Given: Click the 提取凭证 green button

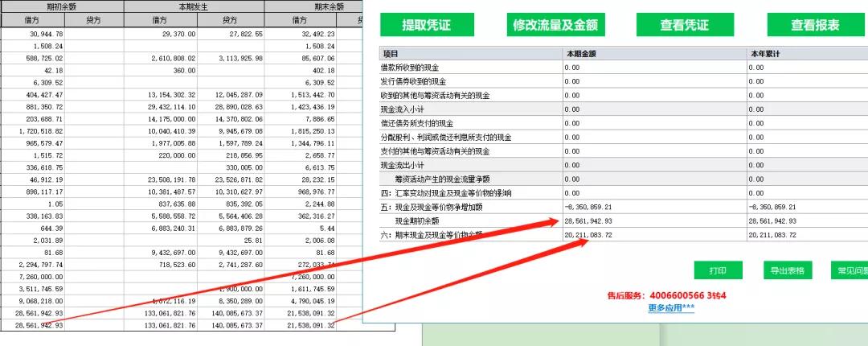Looking at the screenshot, I should (427, 25).
